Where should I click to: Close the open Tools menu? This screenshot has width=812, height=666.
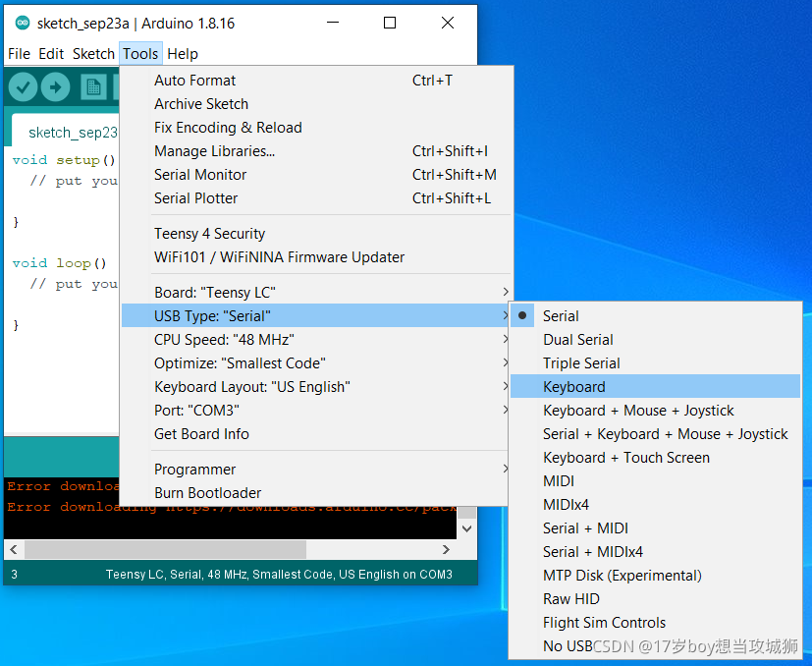point(140,53)
